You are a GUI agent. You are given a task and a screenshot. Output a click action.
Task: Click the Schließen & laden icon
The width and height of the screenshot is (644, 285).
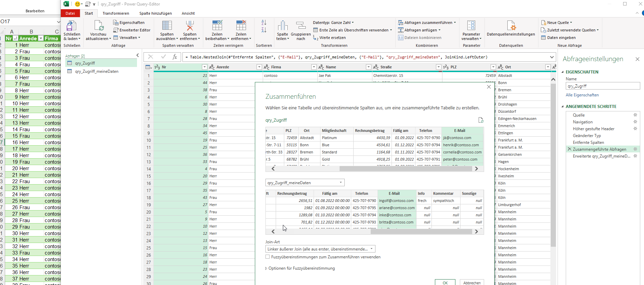[71, 26]
